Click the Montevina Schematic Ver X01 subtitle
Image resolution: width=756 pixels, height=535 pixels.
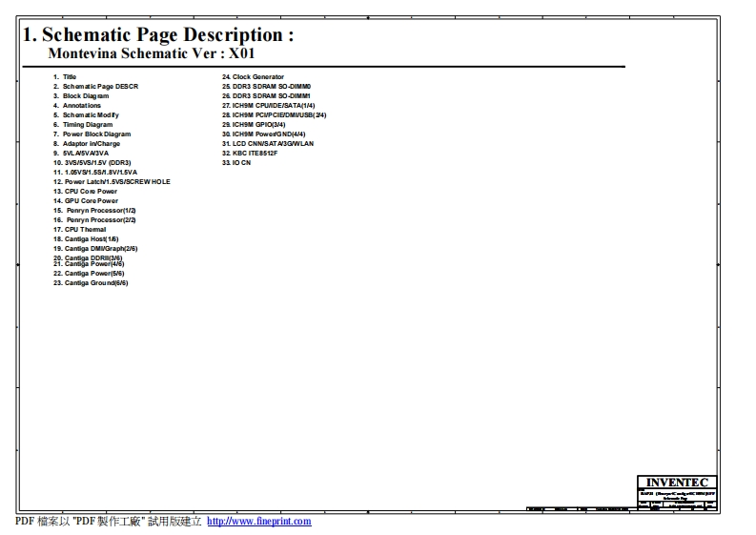151,54
